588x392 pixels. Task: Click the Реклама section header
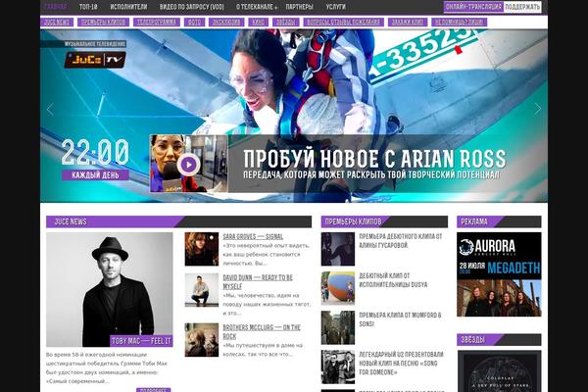click(499, 221)
